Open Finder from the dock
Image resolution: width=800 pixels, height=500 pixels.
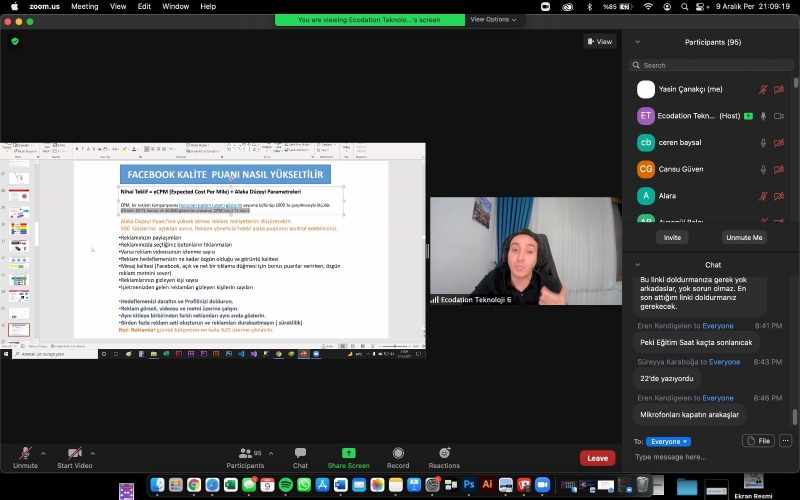[x=157, y=484]
